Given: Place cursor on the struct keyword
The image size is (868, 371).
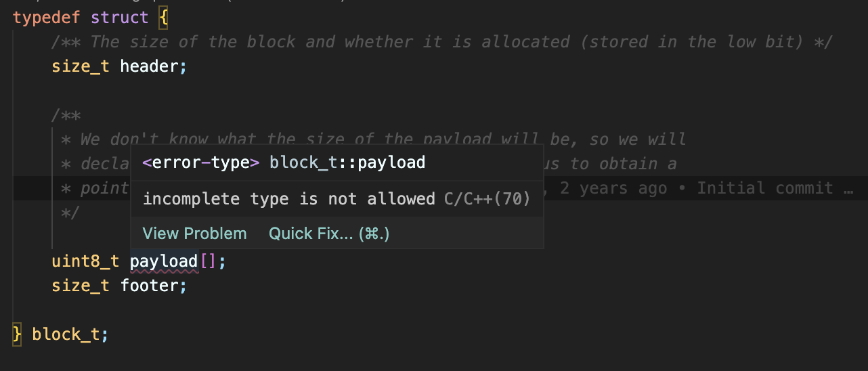Looking at the screenshot, I should pos(119,18).
